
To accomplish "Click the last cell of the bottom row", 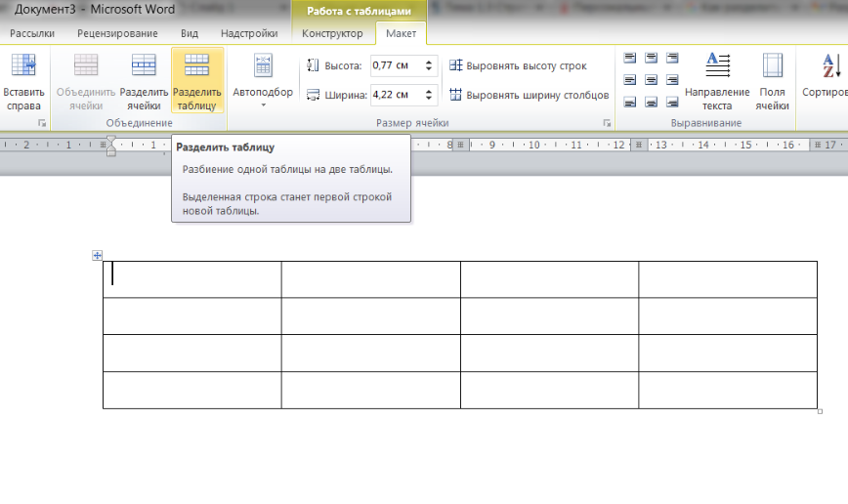I will (x=728, y=390).
